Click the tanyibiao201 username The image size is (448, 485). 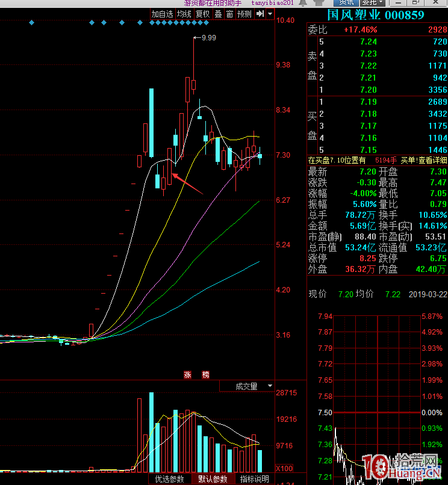point(272,3)
